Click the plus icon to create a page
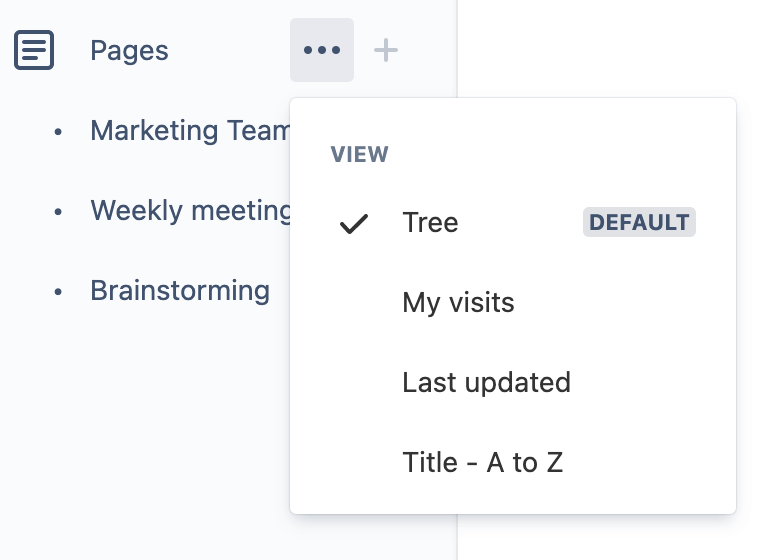 (386, 50)
